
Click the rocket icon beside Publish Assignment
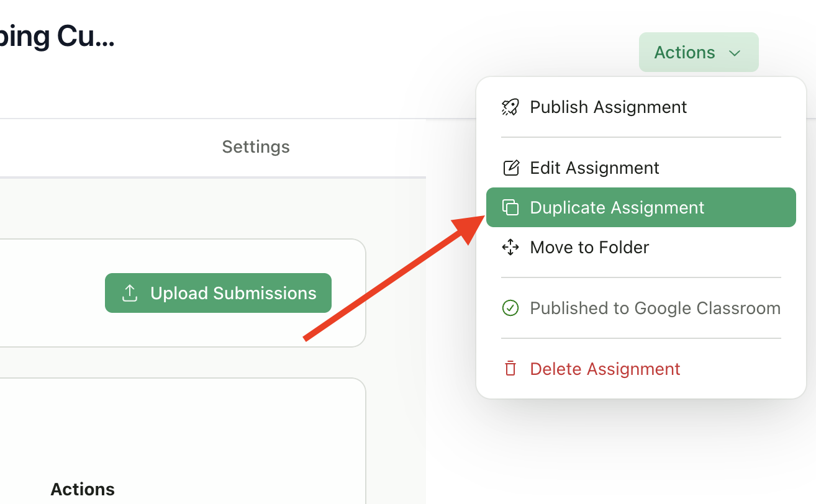point(510,107)
